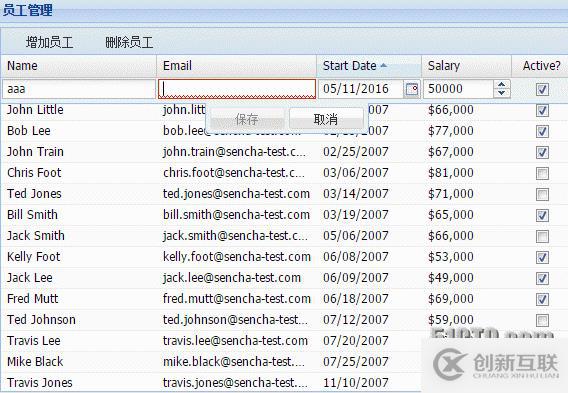
Task: Select the Jack Lee name cell
Action: (x=30, y=278)
